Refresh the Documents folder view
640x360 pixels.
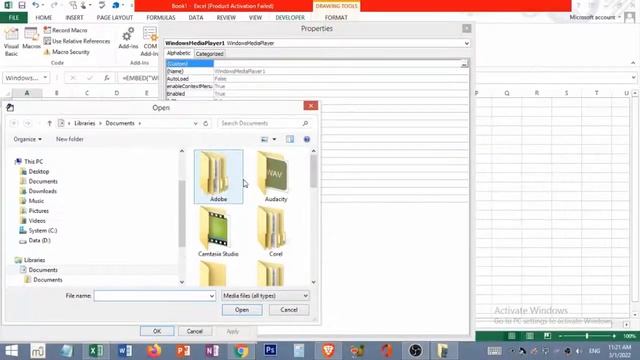(206, 123)
